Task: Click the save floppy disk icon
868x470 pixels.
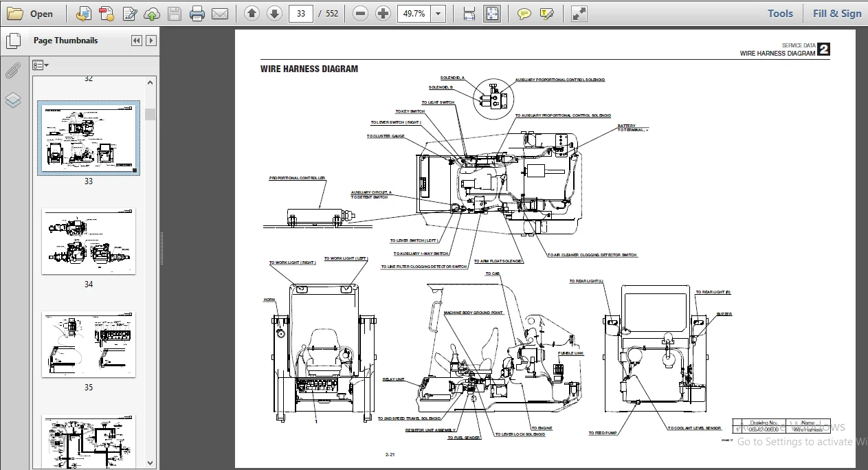Action: [175, 13]
